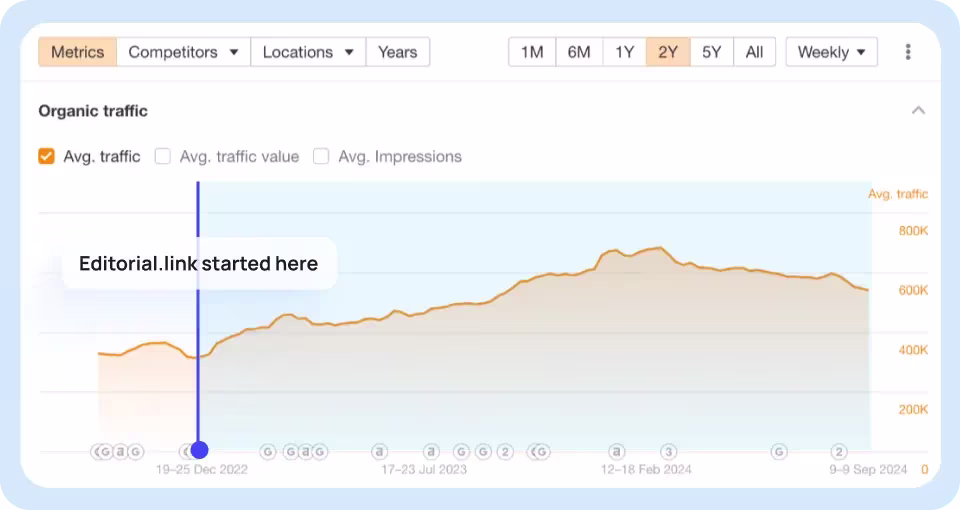Open the Locations dropdown
The image size is (960, 510).
pyautogui.click(x=309, y=52)
